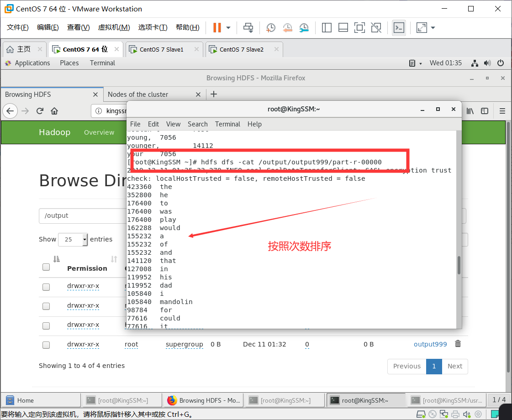The width and height of the screenshot is (512, 420).
Task: Toggle the Firefox sidebar icon
Action: (485, 111)
